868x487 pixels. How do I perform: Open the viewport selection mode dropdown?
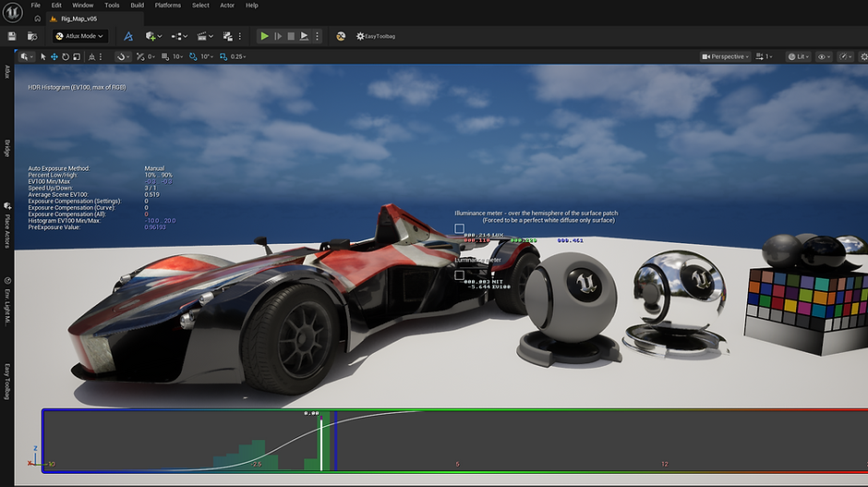[x=26, y=56]
